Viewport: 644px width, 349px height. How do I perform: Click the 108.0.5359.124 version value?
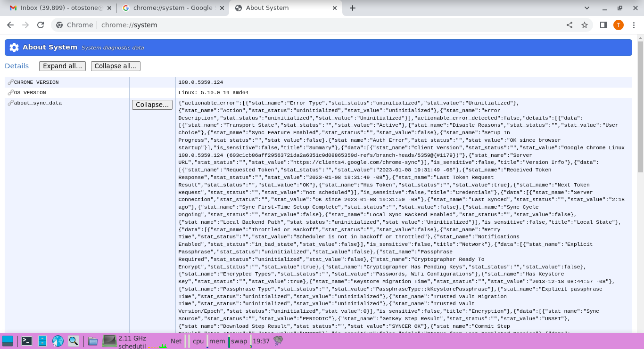click(201, 82)
